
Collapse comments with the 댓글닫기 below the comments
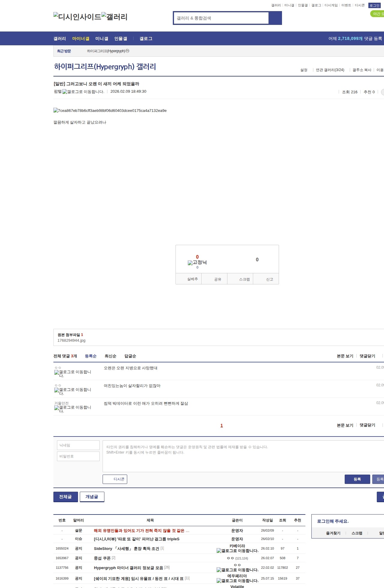pyautogui.click(x=367, y=425)
